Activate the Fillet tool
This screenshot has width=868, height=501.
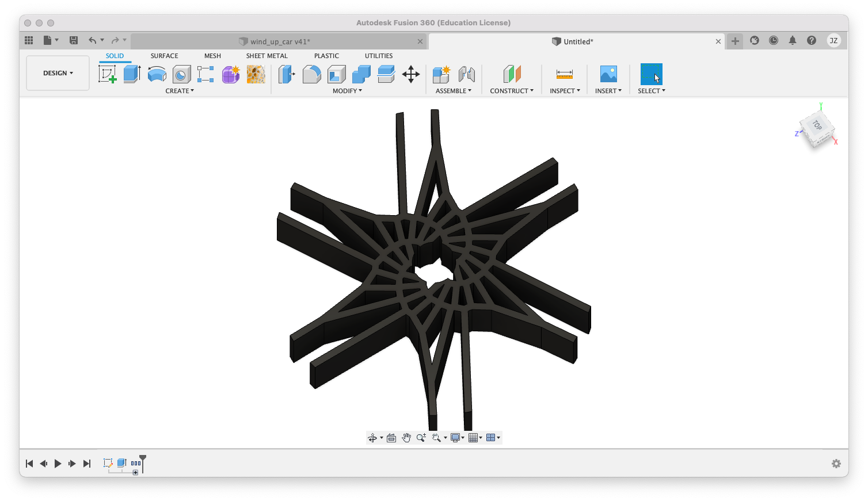tap(311, 74)
